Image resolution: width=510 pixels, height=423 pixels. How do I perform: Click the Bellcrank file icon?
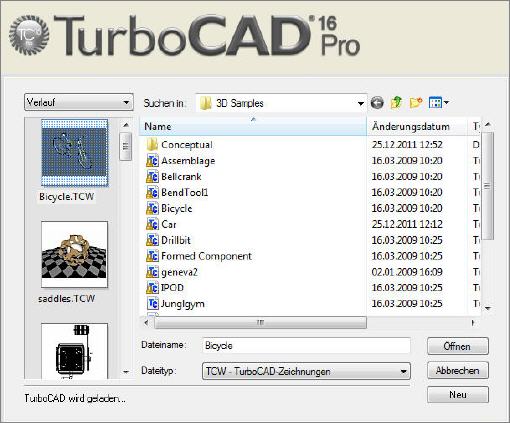(152, 176)
